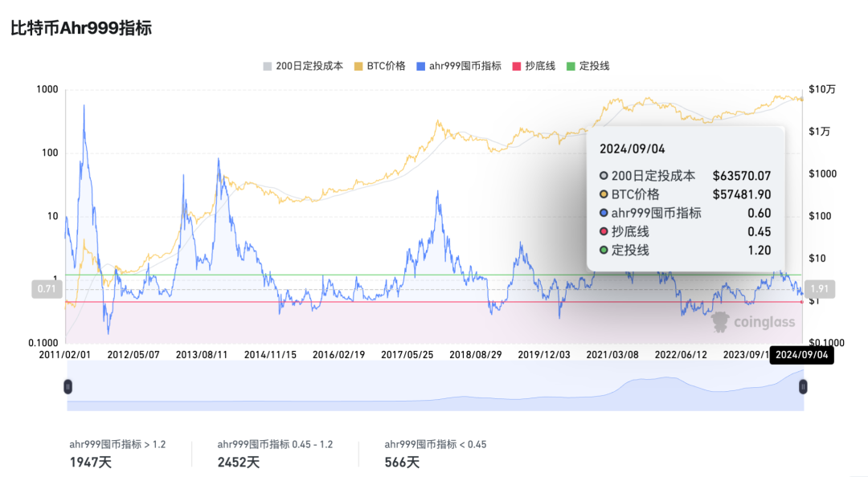Click the red 抄底线 legend swatch
The image size is (868, 477).
(518, 66)
